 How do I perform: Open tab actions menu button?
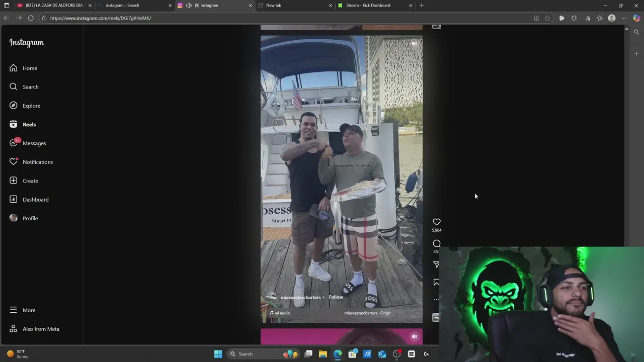(x=7, y=5)
